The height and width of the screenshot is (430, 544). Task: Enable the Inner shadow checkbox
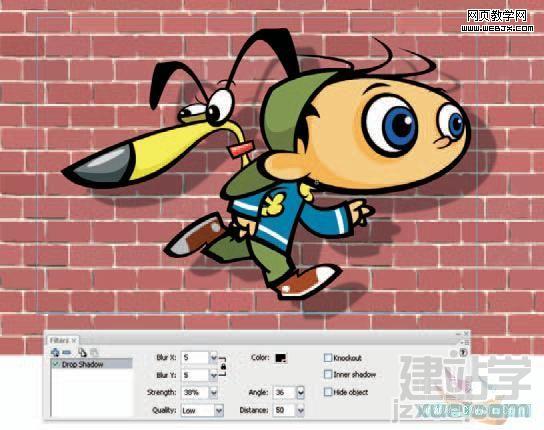coord(328,374)
